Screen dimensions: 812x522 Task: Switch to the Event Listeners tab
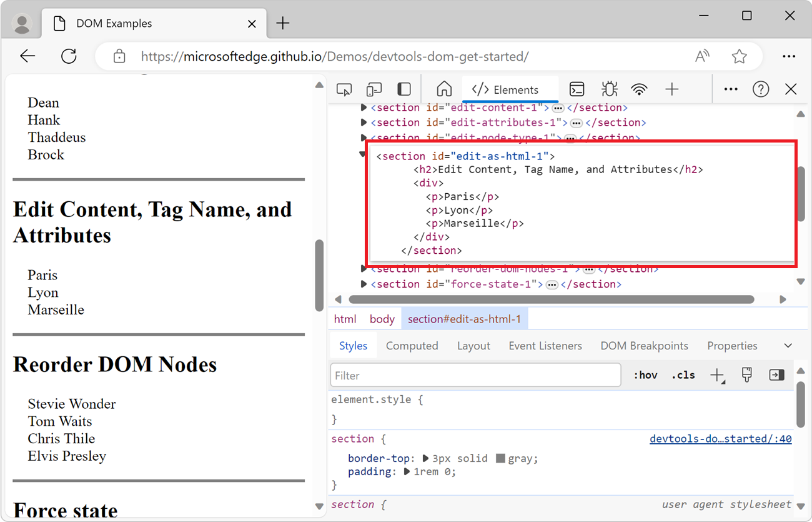point(545,345)
